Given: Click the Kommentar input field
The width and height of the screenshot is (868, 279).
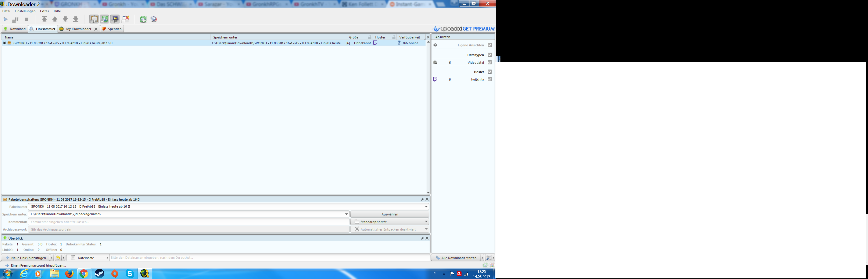Looking at the screenshot, I should coord(189,222).
